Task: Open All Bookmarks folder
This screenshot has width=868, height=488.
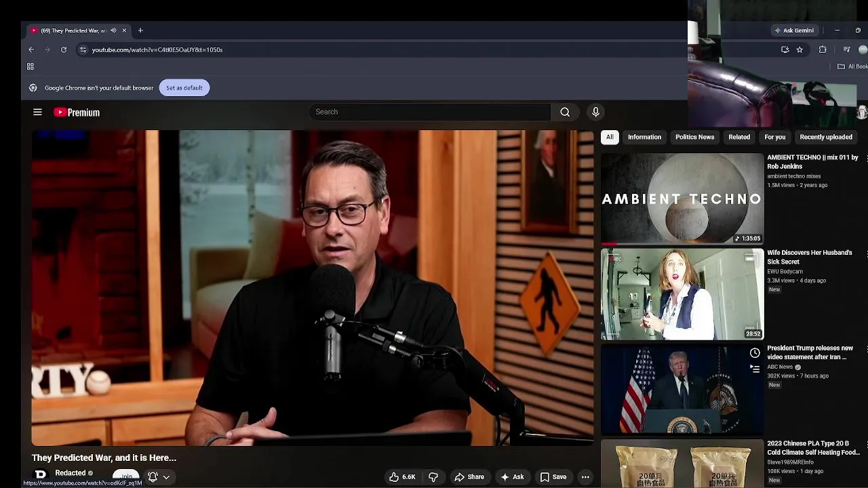Action: pyautogui.click(x=853, y=66)
